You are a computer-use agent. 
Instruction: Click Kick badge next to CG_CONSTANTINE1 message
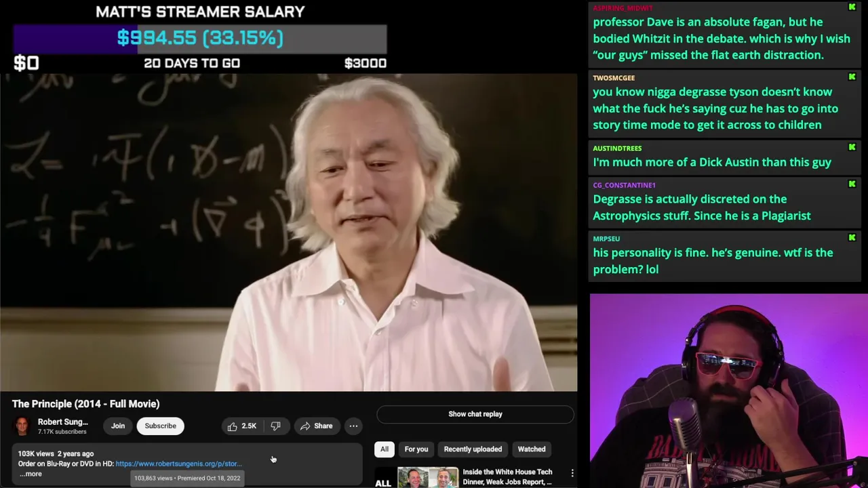(x=852, y=184)
